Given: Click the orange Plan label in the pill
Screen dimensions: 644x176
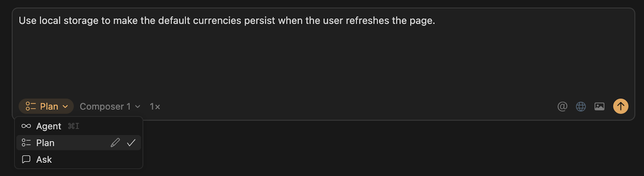Looking at the screenshot, I should 49,106.
